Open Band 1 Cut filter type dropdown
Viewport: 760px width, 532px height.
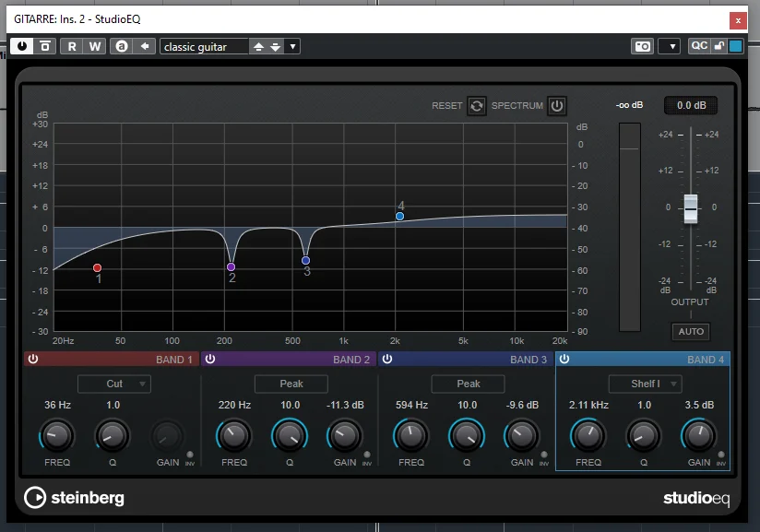point(114,384)
